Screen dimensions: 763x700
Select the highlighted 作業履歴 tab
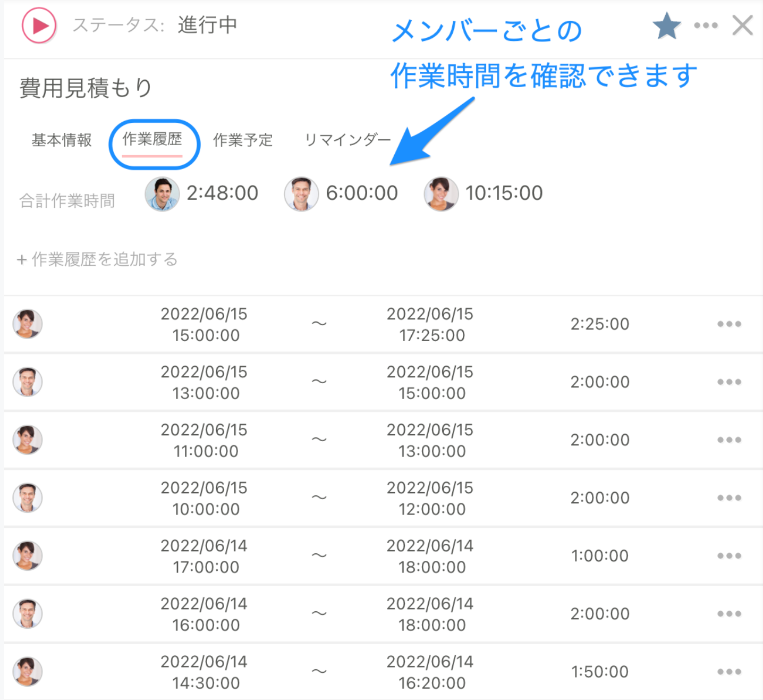click(154, 141)
